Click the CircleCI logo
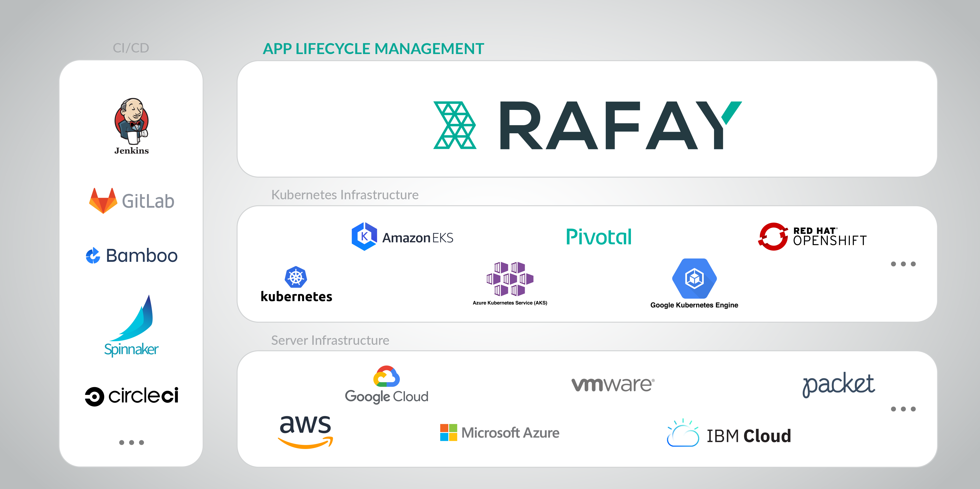 click(132, 396)
